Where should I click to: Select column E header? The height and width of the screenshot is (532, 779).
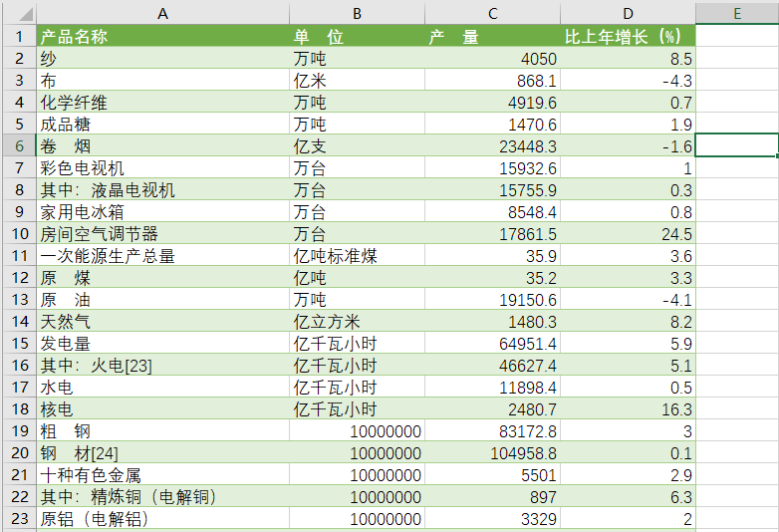(737, 13)
